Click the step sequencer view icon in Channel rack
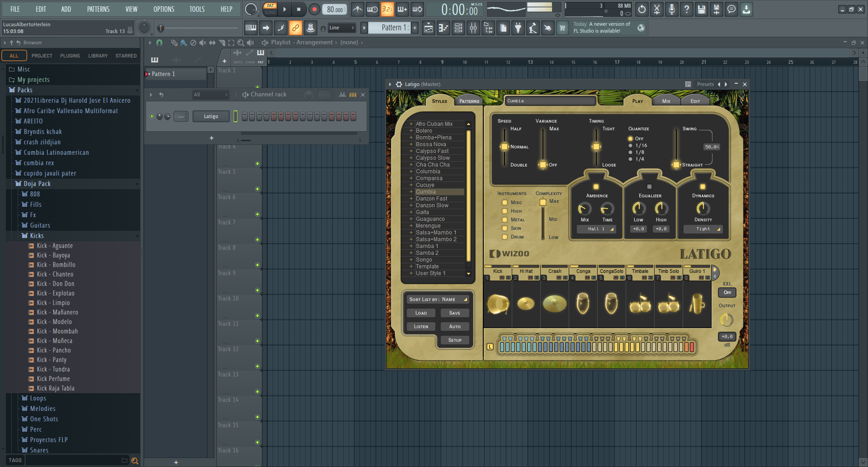This screenshot has height=467, width=868. [x=353, y=95]
